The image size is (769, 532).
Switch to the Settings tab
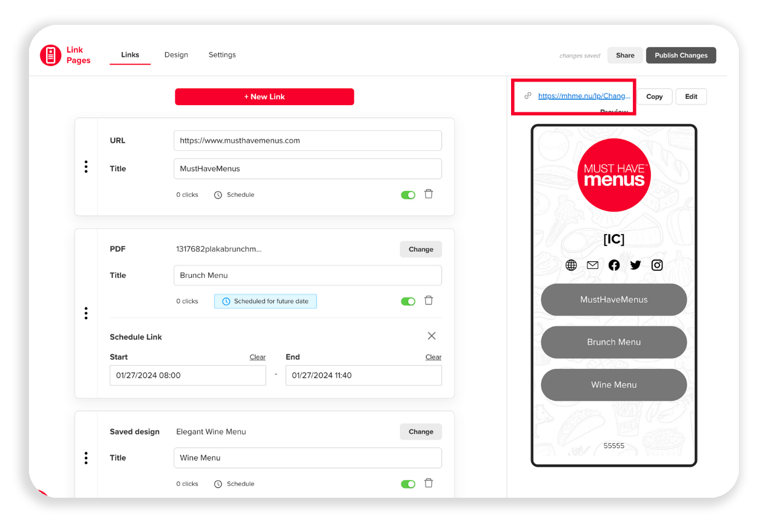[x=222, y=55]
